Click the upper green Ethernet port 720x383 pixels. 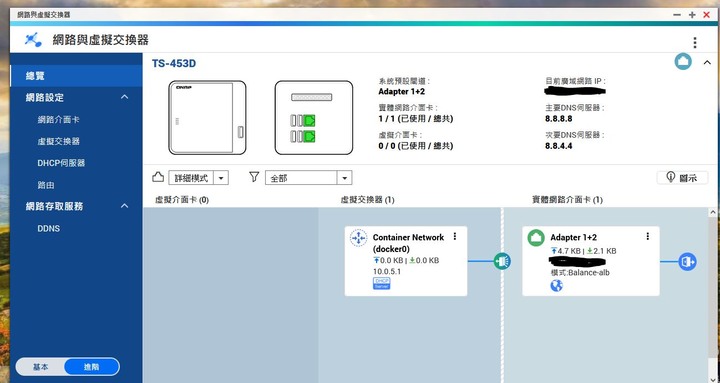click(x=310, y=121)
